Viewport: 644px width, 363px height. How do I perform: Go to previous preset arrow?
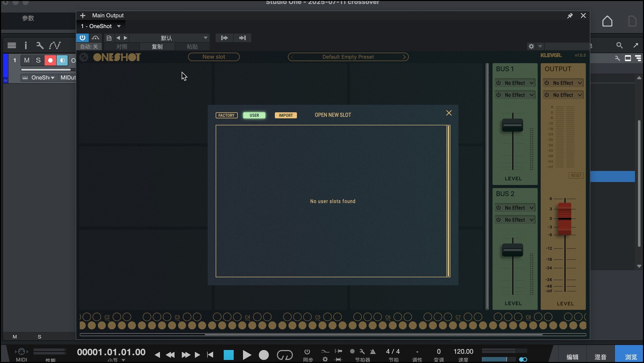coord(118,38)
